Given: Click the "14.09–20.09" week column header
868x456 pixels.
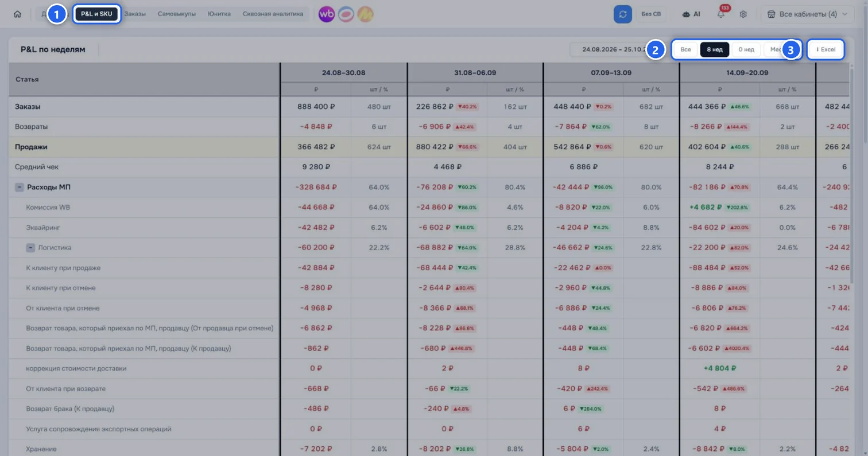Looking at the screenshot, I should pos(747,73).
